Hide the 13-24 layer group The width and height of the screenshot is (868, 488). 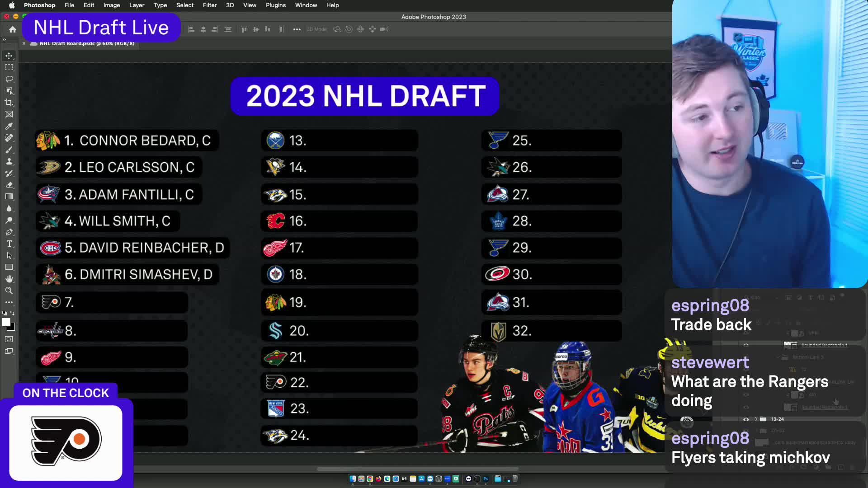click(x=746, y=419)
